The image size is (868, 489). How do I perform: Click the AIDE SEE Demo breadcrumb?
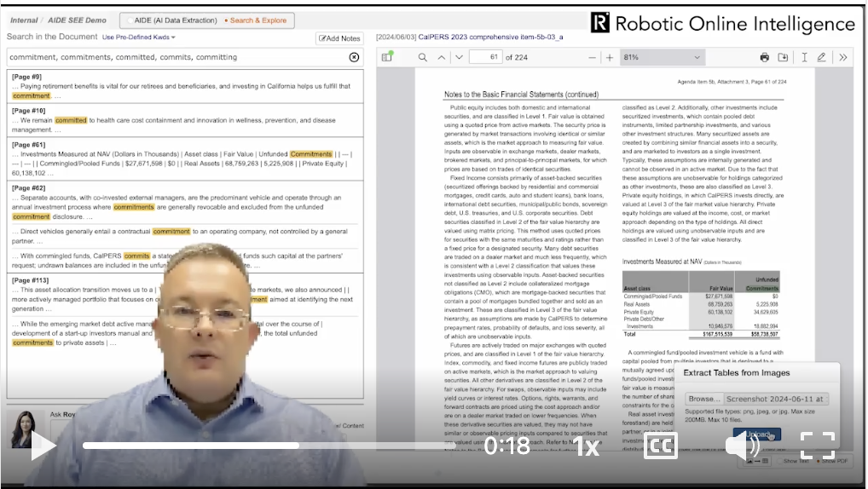coord(77,20)
